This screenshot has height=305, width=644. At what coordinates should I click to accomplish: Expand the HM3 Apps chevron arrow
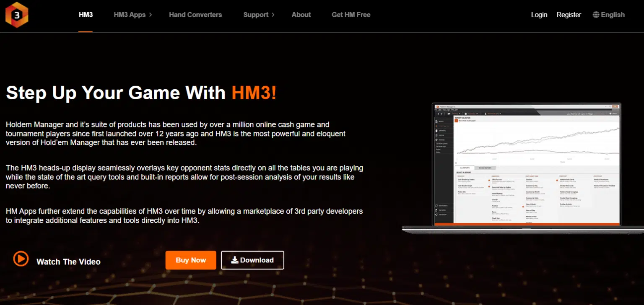click(151, 15)
